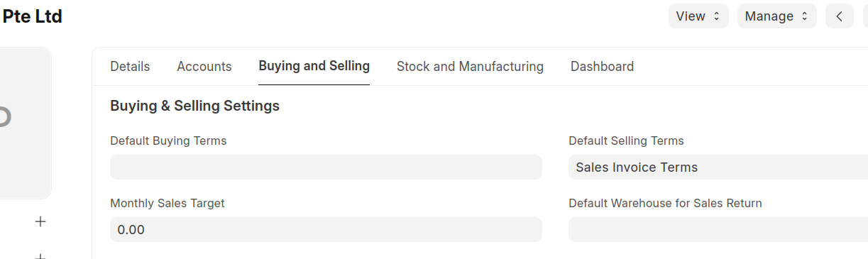Image resolution: width=868 pixels, height=259 pixels.
Task: Click the Monthly Sales Target label
Action: 167,204
